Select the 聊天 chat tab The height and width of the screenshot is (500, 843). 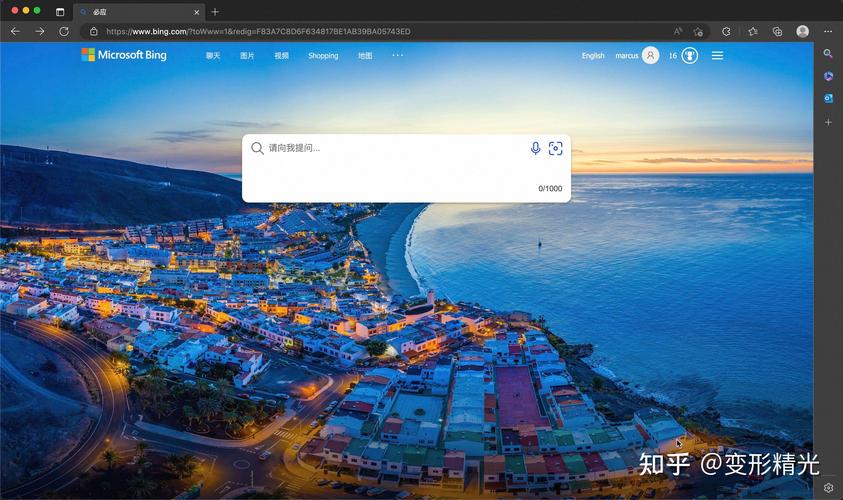pyautogui.click(x=213, y=55)
